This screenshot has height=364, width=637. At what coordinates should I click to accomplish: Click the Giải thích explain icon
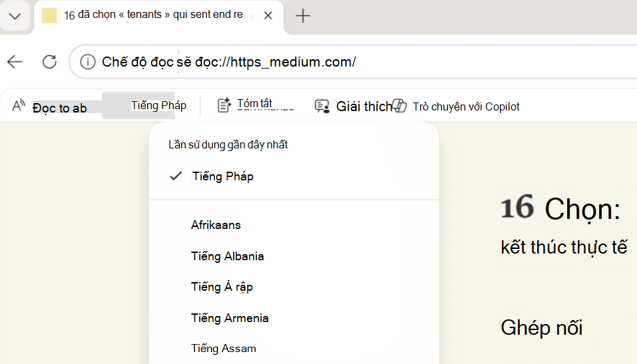(322, 106)
